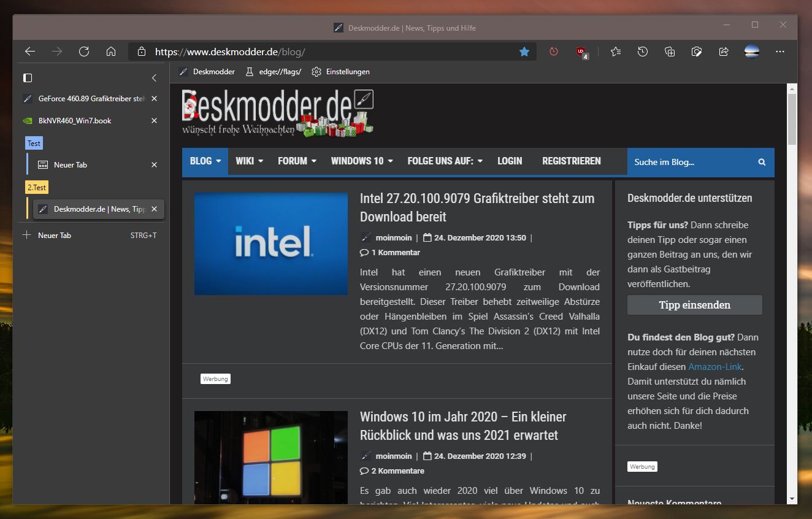
Task: Open the Intel 27.20.100.9079 Grafiktreiber headline
Action: [477, 207]
